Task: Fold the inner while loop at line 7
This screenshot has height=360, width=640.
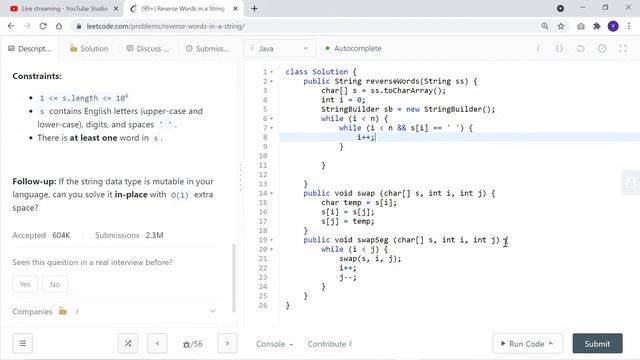Action: [x=272, y=128]
